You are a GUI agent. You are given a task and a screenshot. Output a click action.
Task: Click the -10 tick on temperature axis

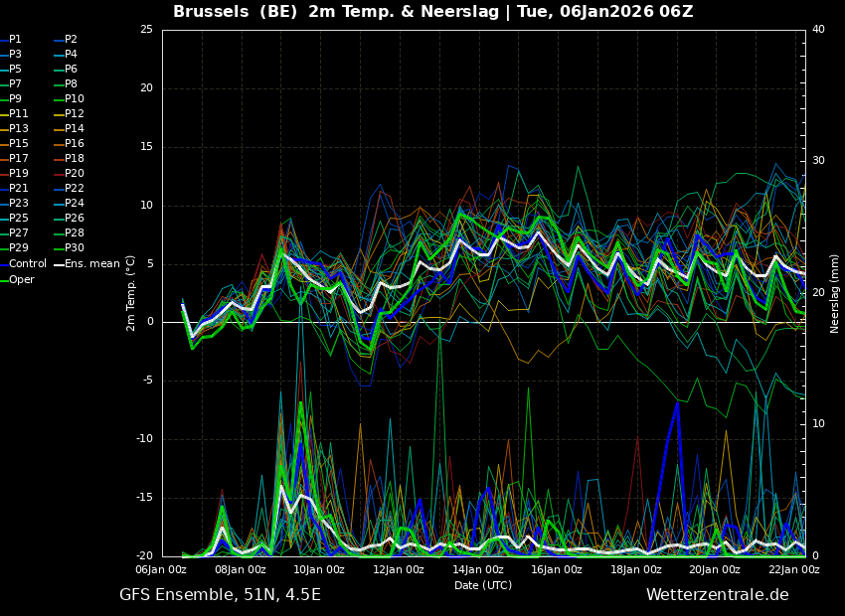[146, 439]
